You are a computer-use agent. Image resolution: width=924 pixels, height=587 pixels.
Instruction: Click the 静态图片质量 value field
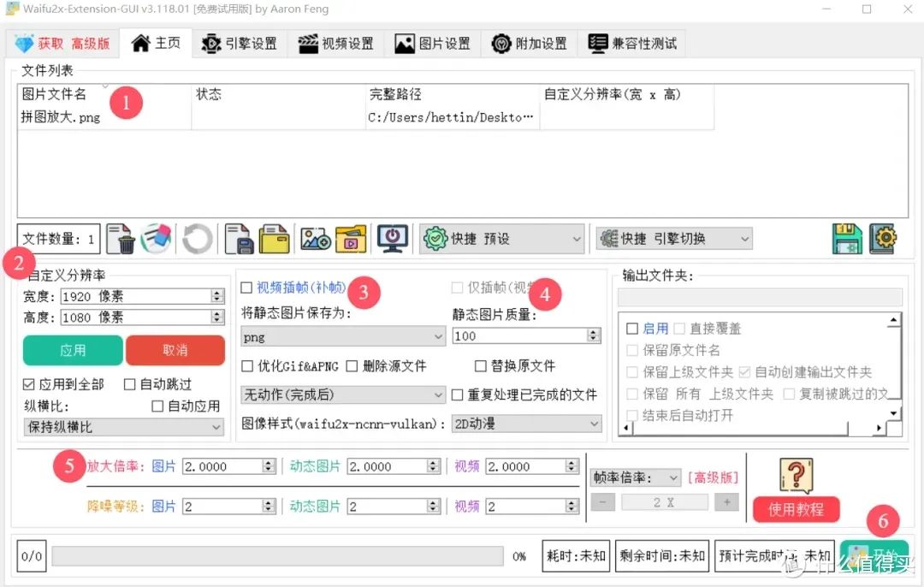pyautogui.click(x=520, y=336)
